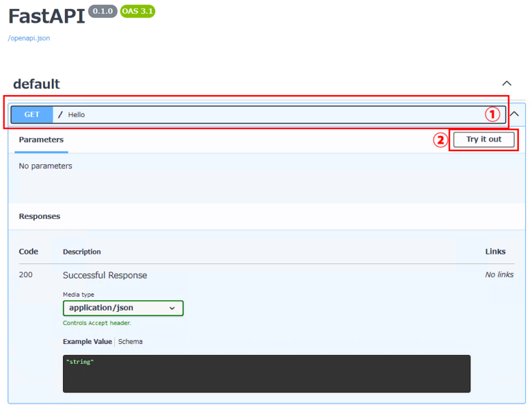
Task: Click the Successful Response description
Action: [x=105, y=275]
